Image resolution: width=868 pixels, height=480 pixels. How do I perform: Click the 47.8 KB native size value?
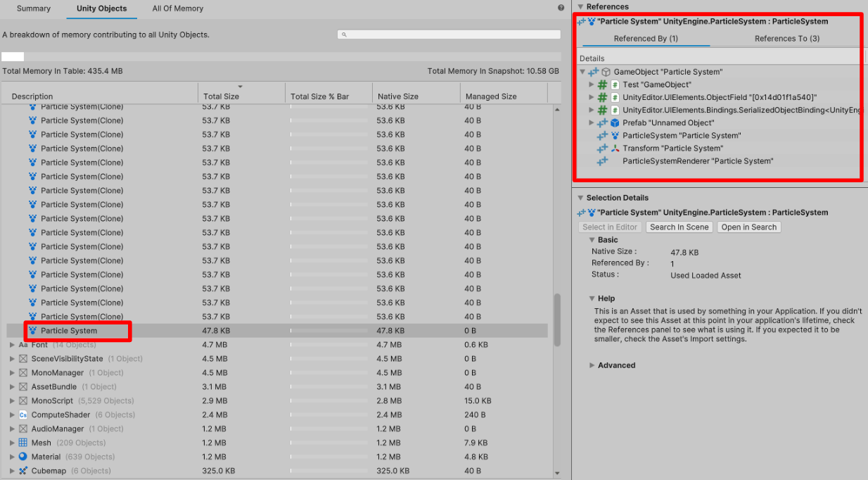coord(684,252)
